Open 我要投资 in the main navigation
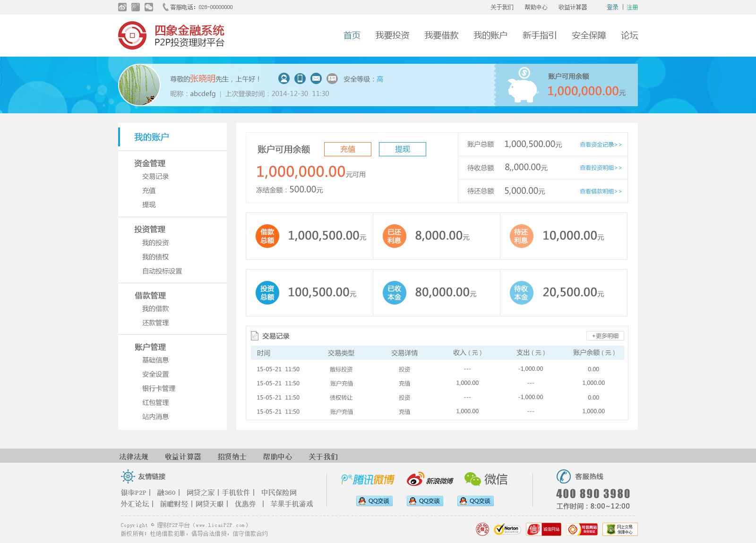756x543 pixels. click(392, 35)
